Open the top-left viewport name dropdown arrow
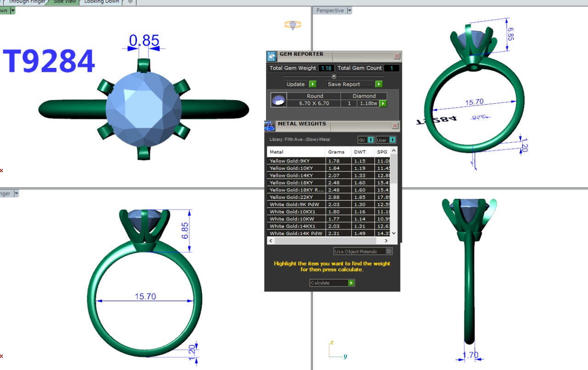Viewport: 588px width, 370px height. [12, 11]
